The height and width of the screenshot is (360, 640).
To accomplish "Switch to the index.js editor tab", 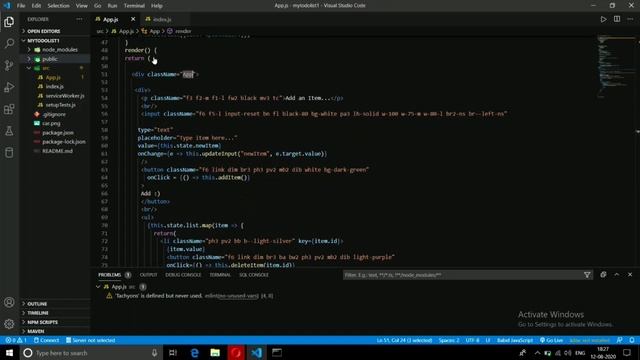I will (x=162, y=19).
